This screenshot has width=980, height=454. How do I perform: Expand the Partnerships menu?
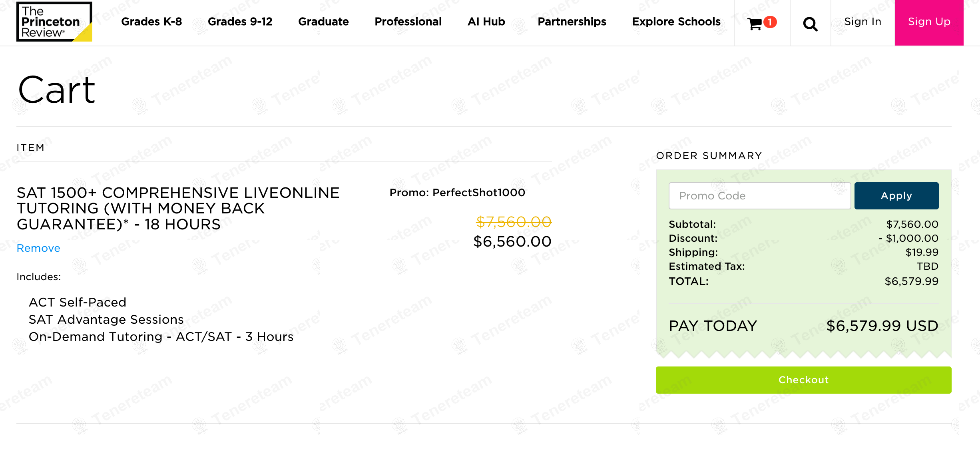point(572,22)
